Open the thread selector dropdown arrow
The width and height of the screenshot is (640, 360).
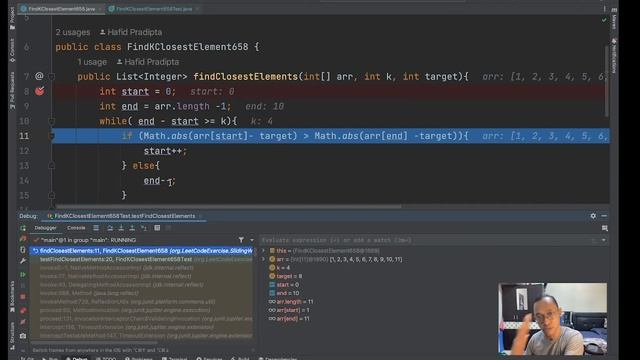(x=251, y=240)
